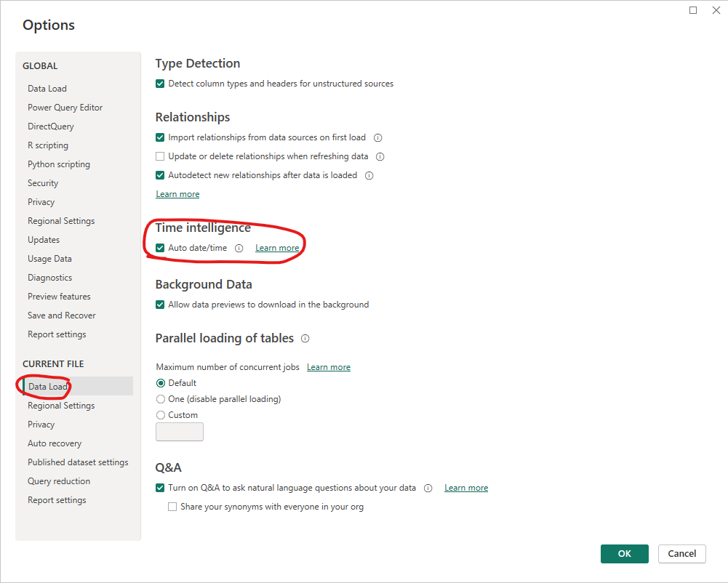The image size is (728, 583).
Task: Open Global Report settings
Action: (x=57, y=334)
